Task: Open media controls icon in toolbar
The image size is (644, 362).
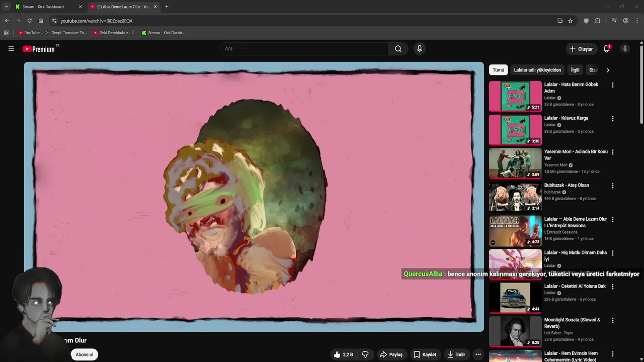Action: [614, 21]
